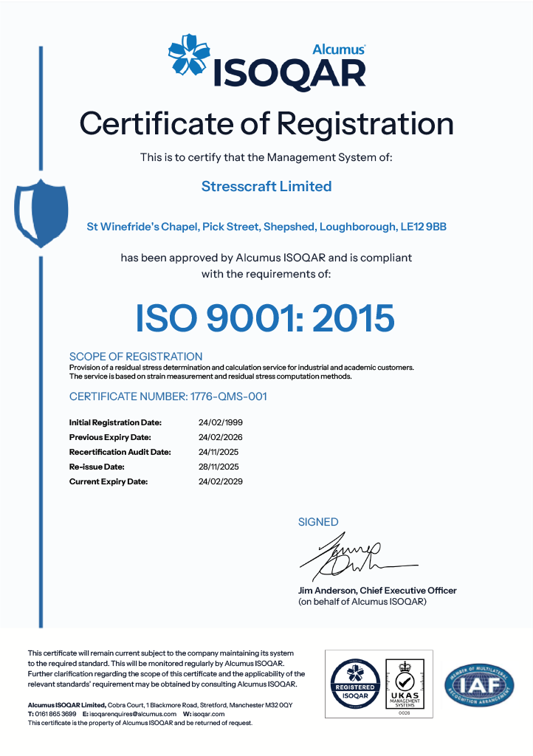Click the blue shield emblem
Screen dimensions: 533x756
[41, 213]
